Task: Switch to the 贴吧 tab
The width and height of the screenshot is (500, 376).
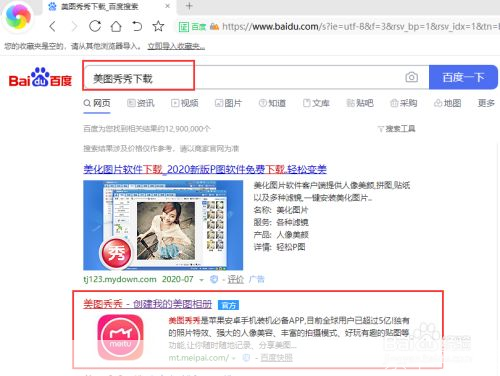Action: (360, 103)
